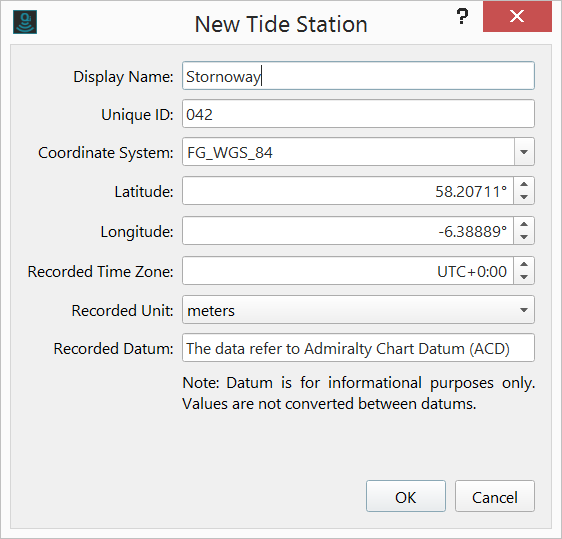This screenshot has width=562, height=539.
Task: Click the application icon in the title bar
Action: 25,22
